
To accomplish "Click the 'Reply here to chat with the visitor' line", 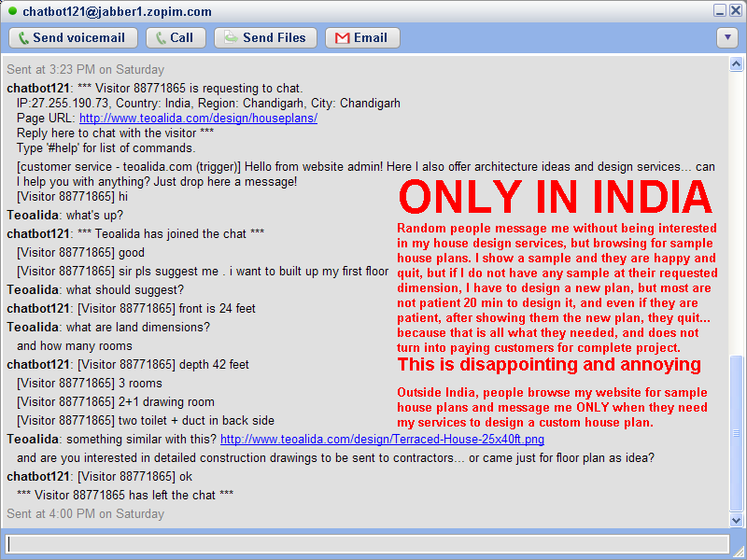I will 115,133.
